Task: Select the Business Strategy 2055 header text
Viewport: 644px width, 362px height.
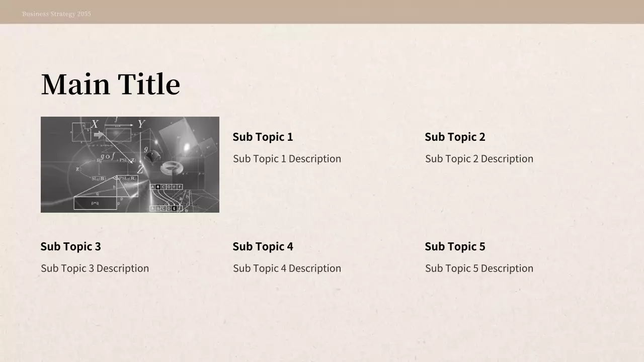Action: click(56, 14)
